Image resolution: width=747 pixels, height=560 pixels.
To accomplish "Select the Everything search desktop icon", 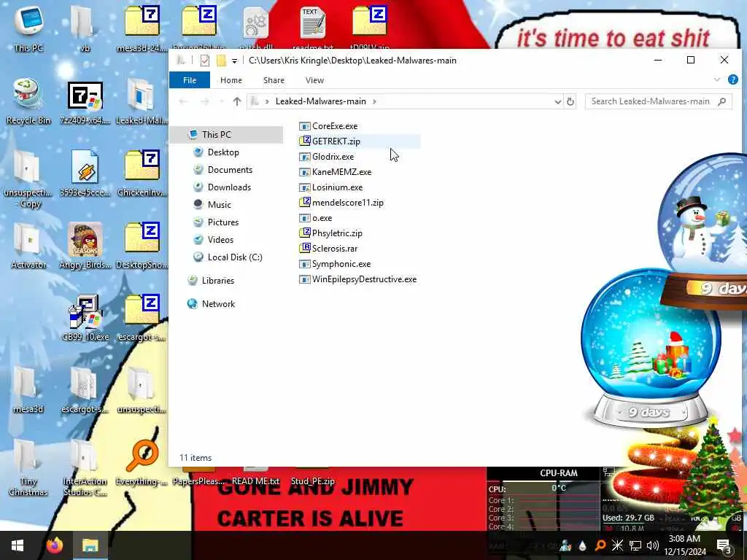I will [142, 463].
